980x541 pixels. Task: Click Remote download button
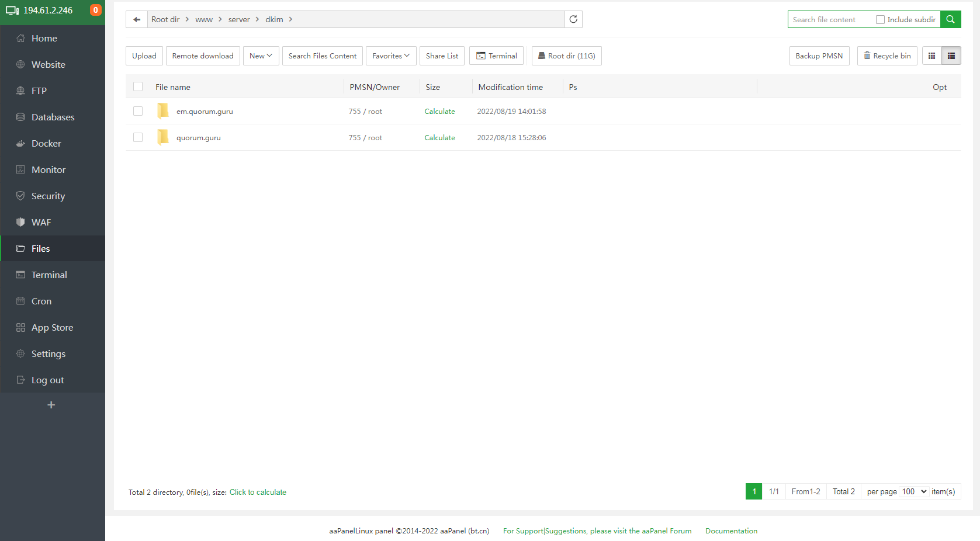[203, 56]
